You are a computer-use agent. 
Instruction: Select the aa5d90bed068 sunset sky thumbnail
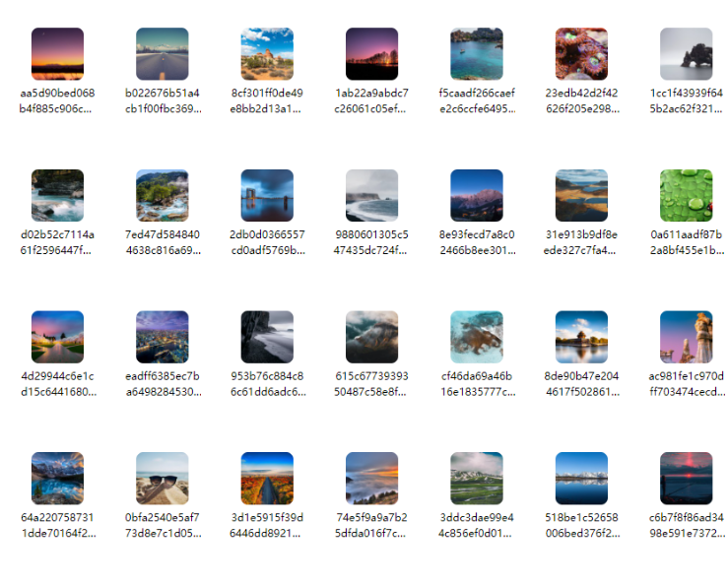tap(57, 54)
